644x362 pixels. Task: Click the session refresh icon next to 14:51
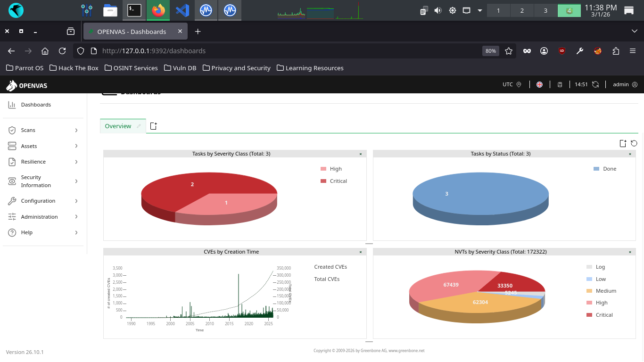595,84
